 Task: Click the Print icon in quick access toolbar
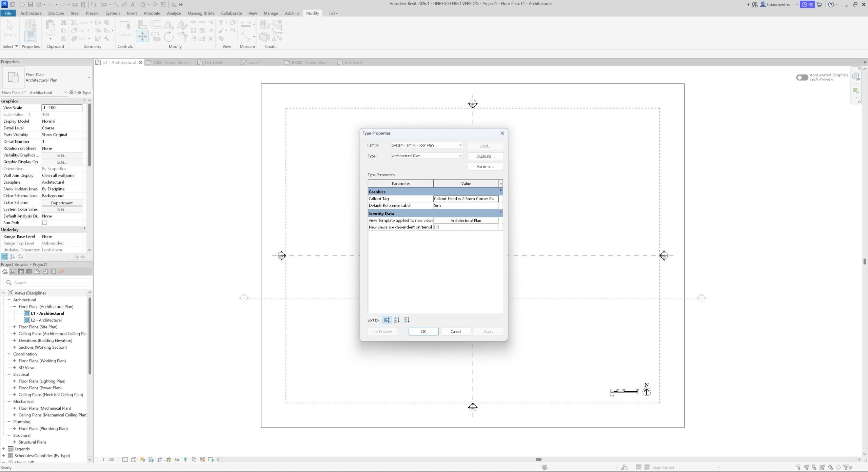pos(75,4)
